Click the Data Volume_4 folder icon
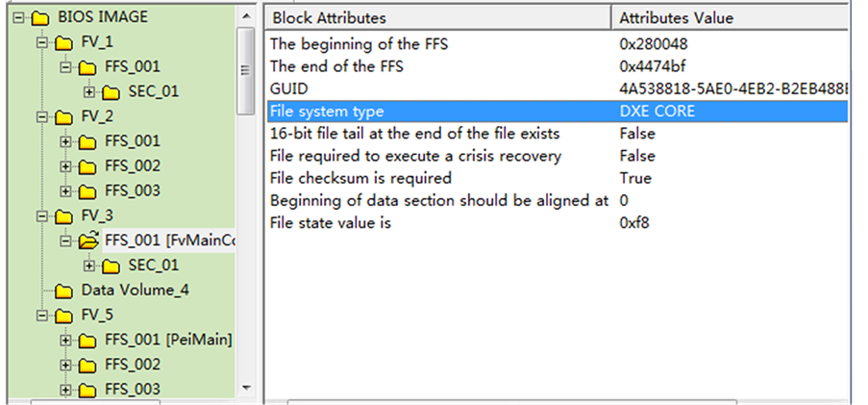 coord(64,291)
